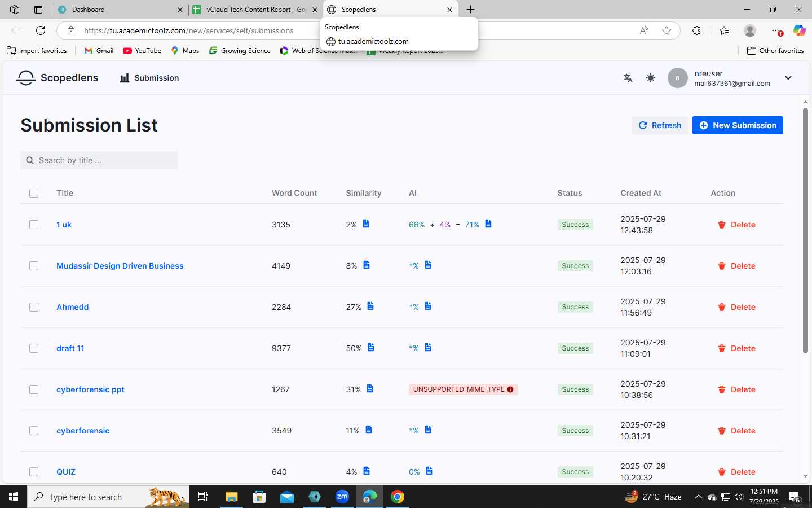This screenshot has width=812, height=508.
Task: Open File Explorer from the taskbar
Action: pyautogui.click(x=232, y=497)
